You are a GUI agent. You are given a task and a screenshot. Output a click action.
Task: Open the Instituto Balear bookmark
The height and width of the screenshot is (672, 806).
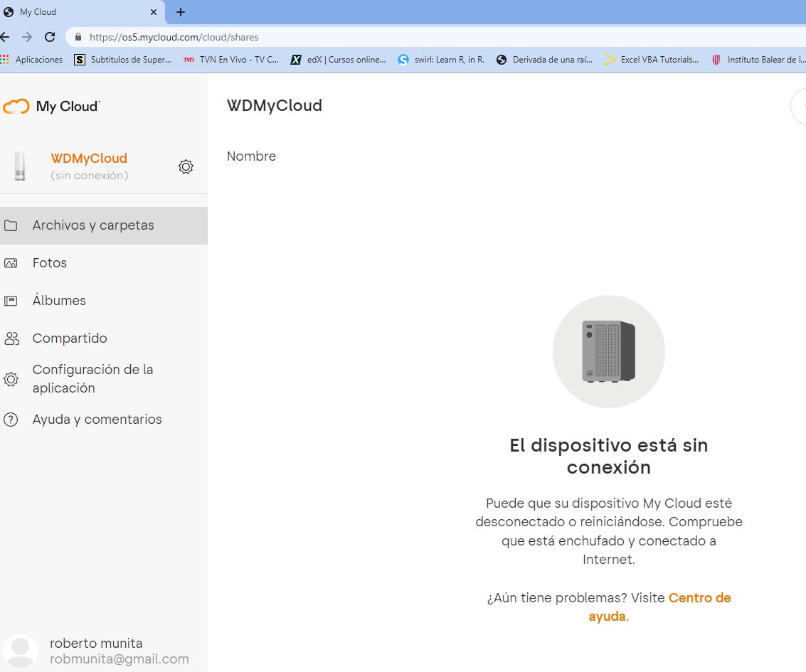coord(758,60)
